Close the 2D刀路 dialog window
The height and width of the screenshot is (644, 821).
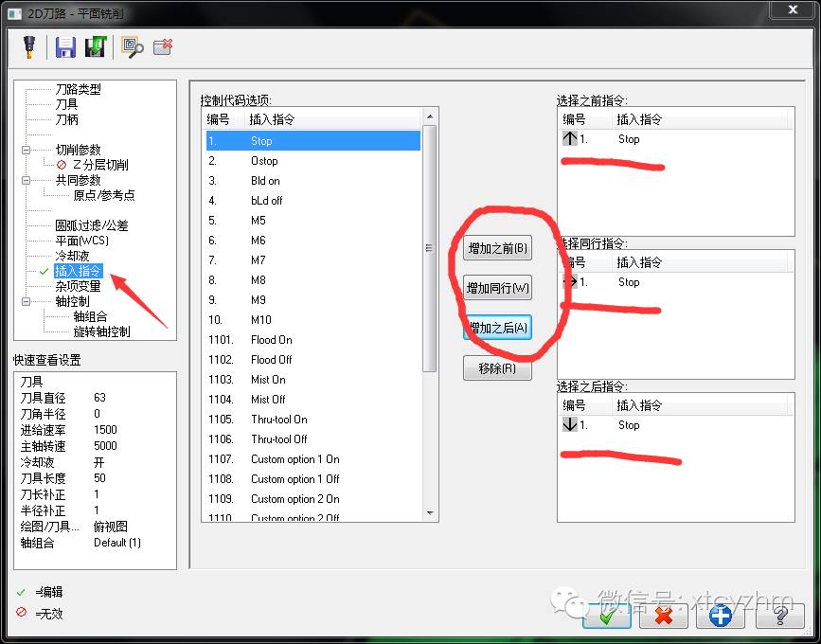point(793,9)
